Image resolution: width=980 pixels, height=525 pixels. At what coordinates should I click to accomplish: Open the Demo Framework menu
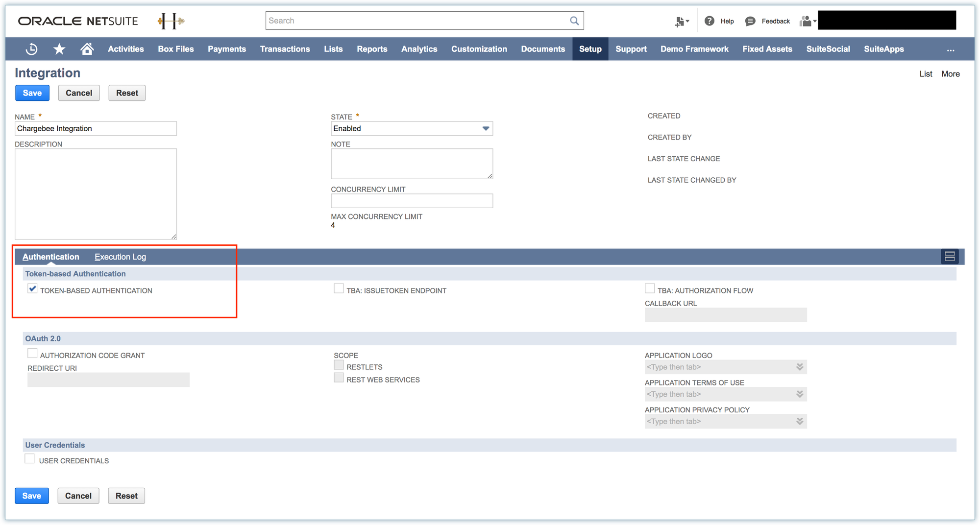(694, 49)
